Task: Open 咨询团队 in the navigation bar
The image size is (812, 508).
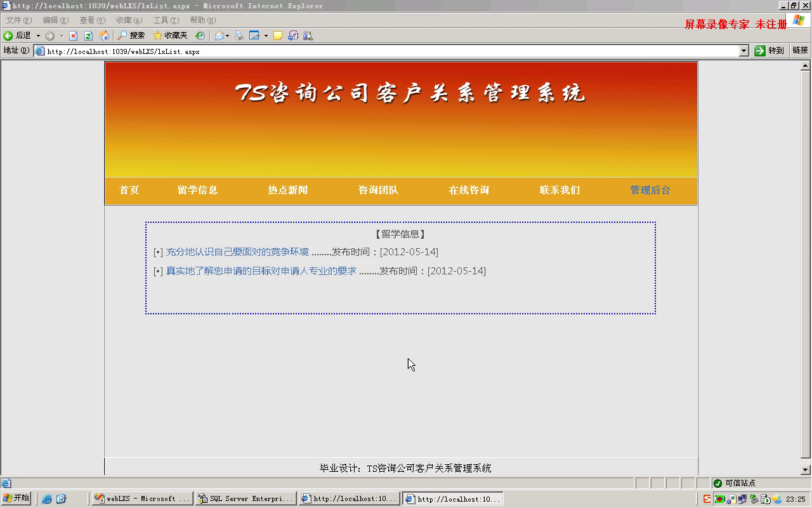Action: coord(379,190)
